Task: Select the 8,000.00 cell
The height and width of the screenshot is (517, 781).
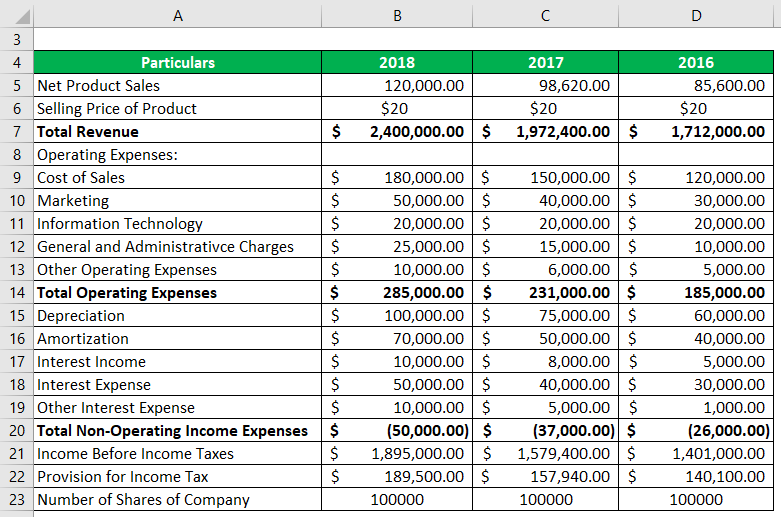Action: [x=545, y=362]
